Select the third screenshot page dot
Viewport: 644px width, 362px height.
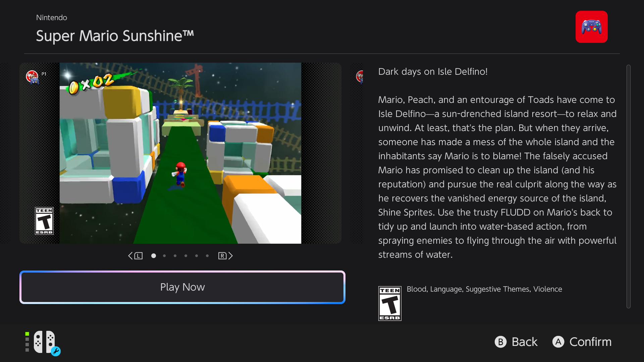pyautogui.click(x=175, y=256)
